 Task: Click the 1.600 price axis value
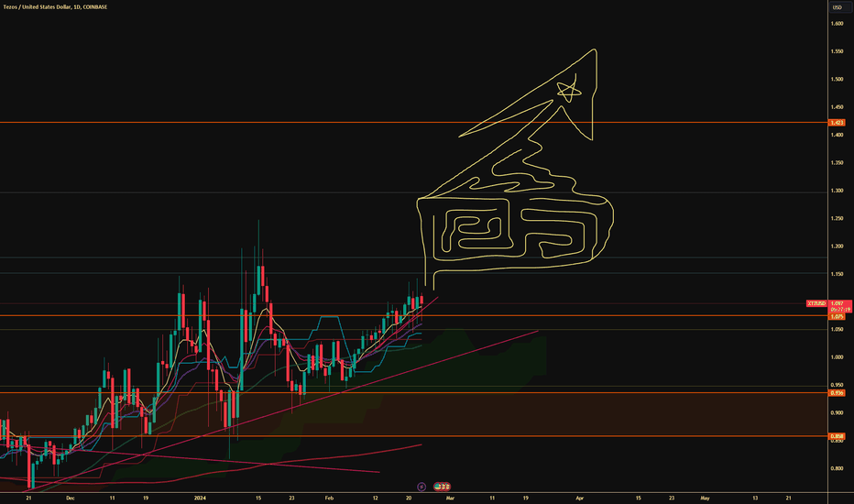click(837, 24)
